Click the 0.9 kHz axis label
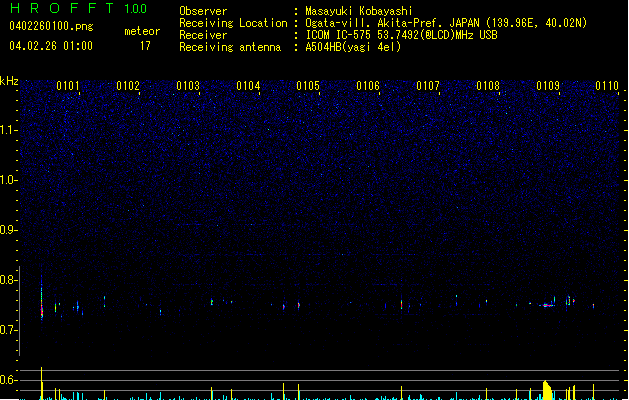Viewport: 629px width, 400px height. coord(9,230)
